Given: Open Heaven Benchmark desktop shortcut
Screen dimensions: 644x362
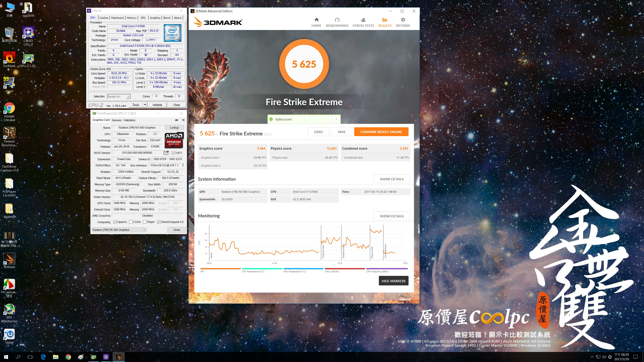Looking at the screenshot, I should tap(9, 137).
